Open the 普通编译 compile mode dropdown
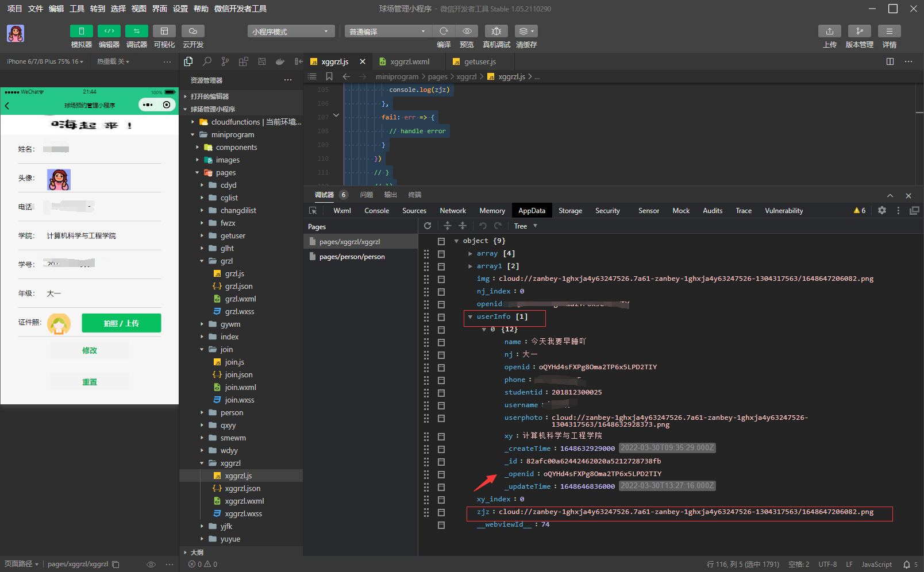Viewport: 924px width, 572px height. pos(388,32)
